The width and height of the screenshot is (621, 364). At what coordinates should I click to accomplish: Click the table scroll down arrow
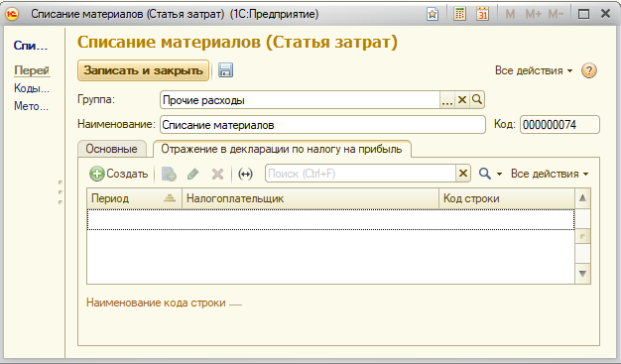tap(582, 274)
